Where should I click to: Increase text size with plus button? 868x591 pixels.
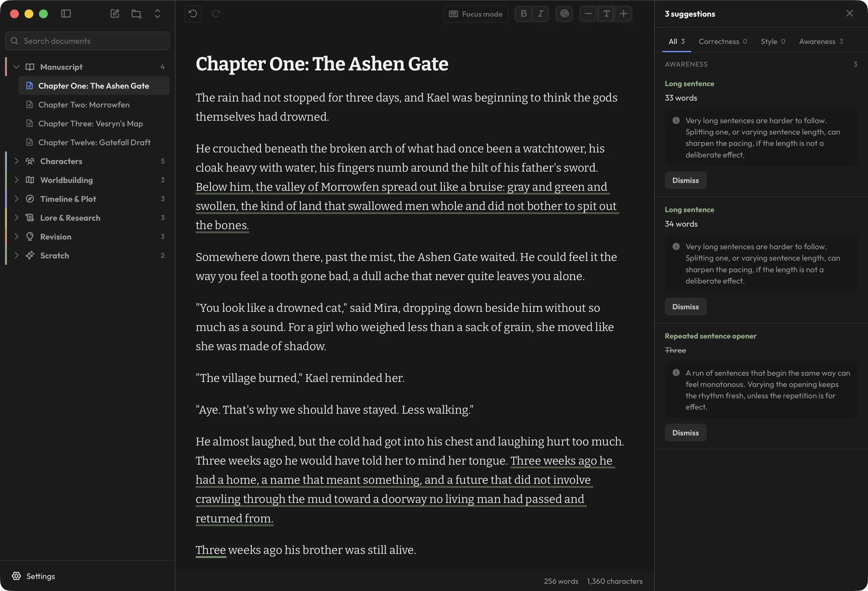pos(623,14)
